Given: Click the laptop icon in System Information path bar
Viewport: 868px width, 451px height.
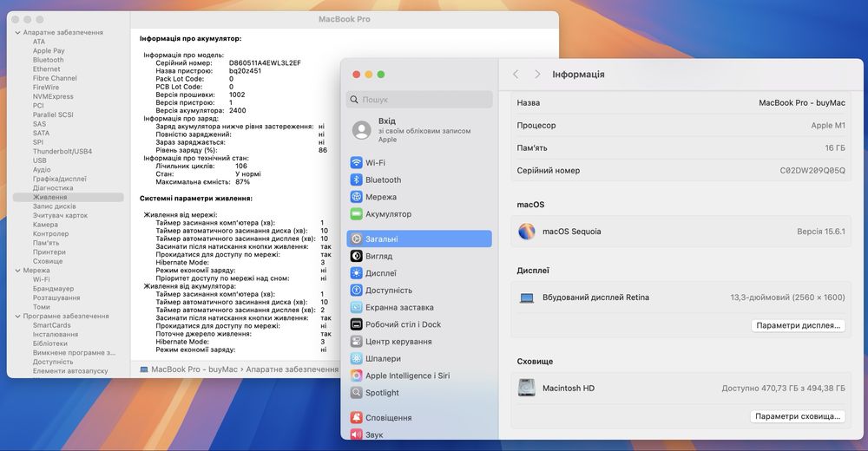Looking at the screenshot, I should (144, 369).
